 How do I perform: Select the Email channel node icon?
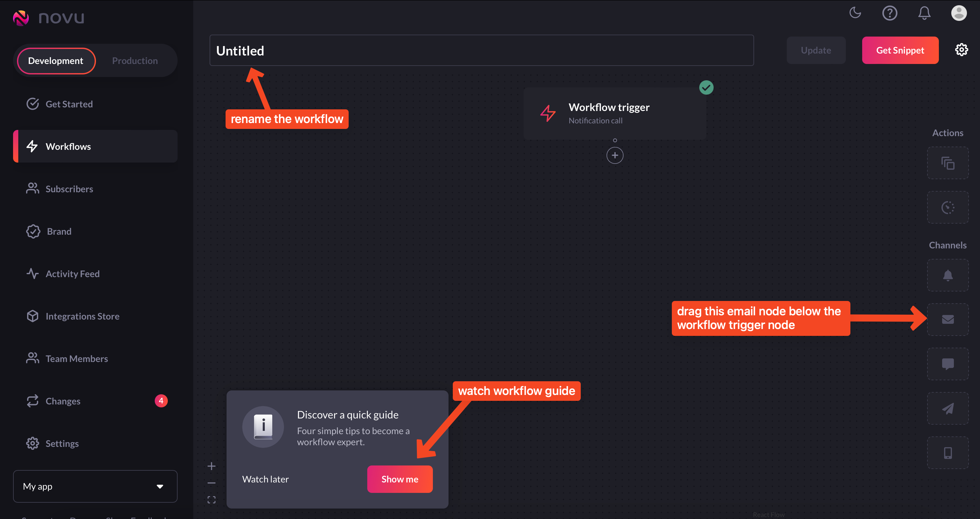coord(947,319)
